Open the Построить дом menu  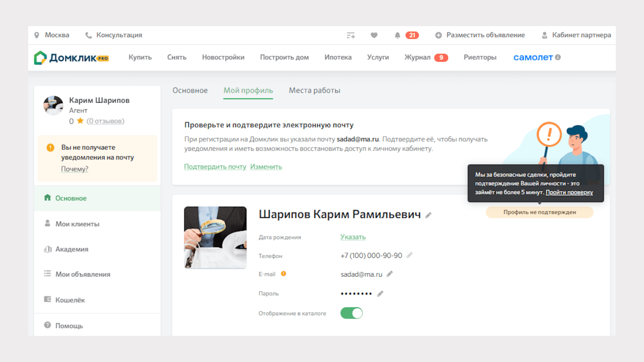tap(284, 57)
